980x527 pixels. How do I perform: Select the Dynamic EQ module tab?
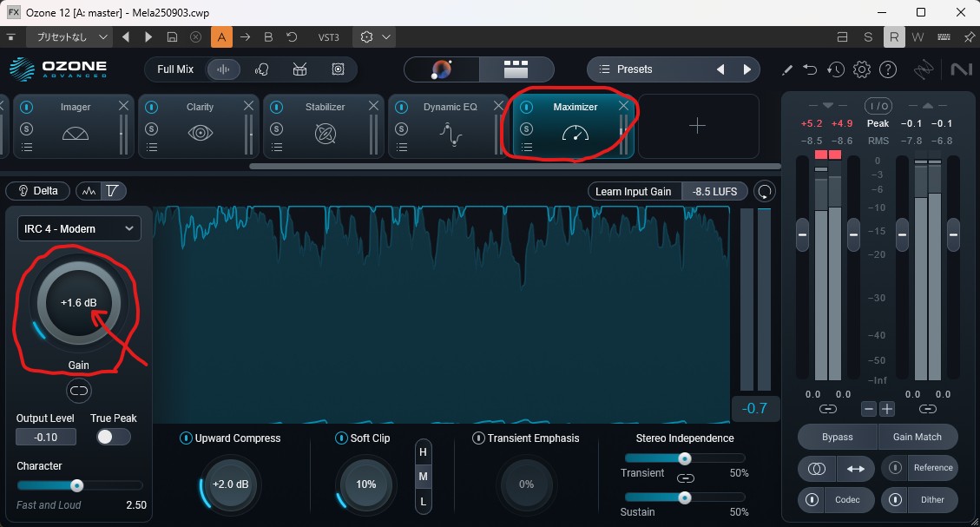[x=449, y=126]
